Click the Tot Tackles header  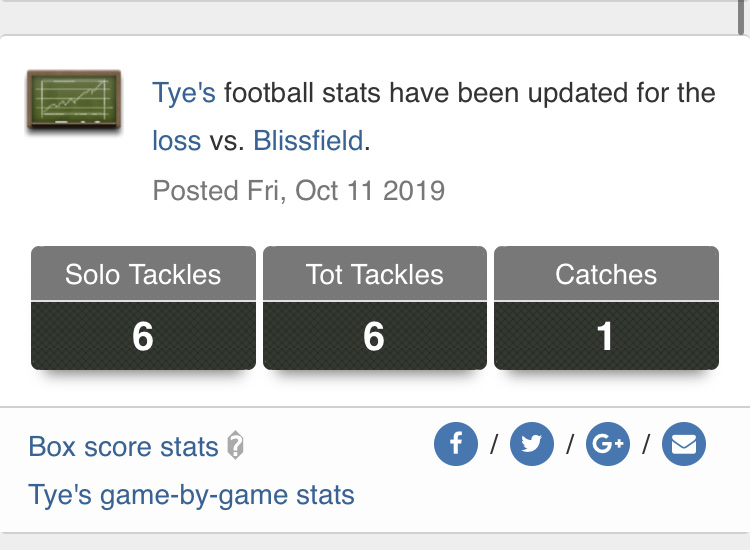pyautogui.click(x=375, y=275)
